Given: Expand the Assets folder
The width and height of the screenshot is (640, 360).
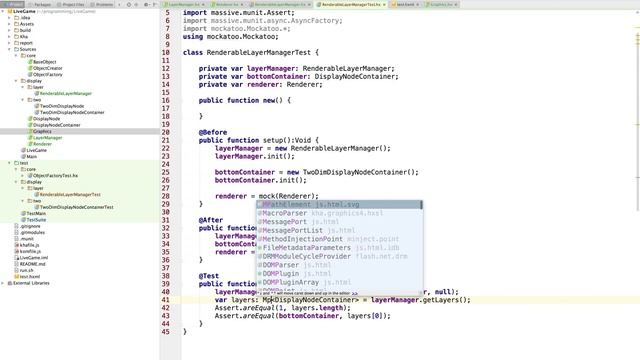Looking at the screenshot, I should [x=9, y=24].
